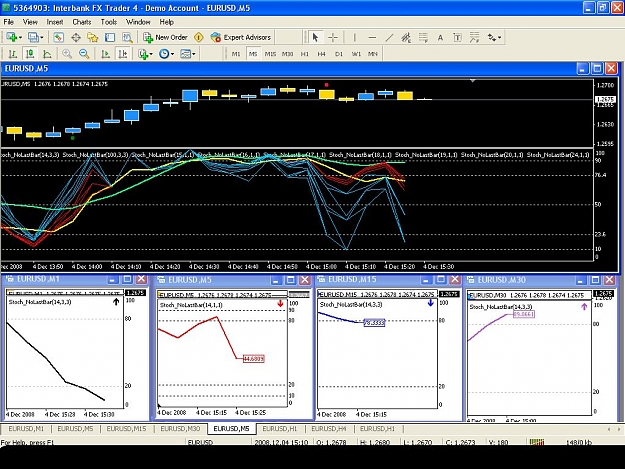
Task: Open the Navigator panel with star-folder icon
Action: [93, 37]
